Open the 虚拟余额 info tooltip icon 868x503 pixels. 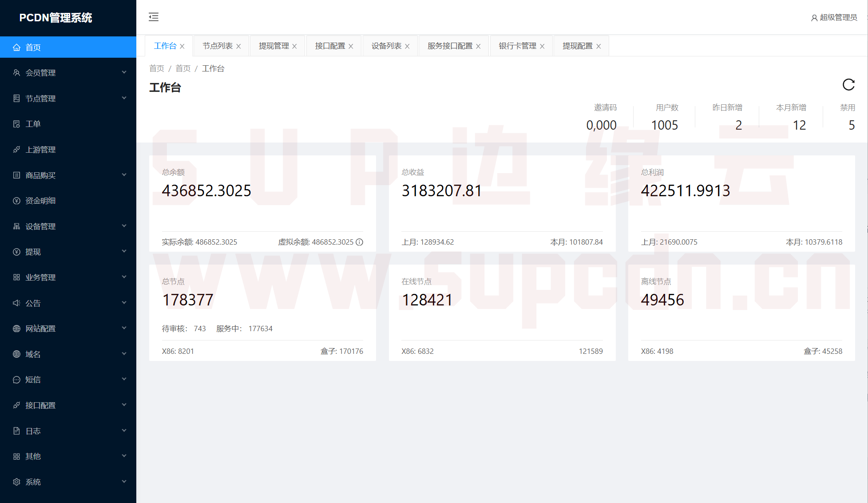coord(359,242)
